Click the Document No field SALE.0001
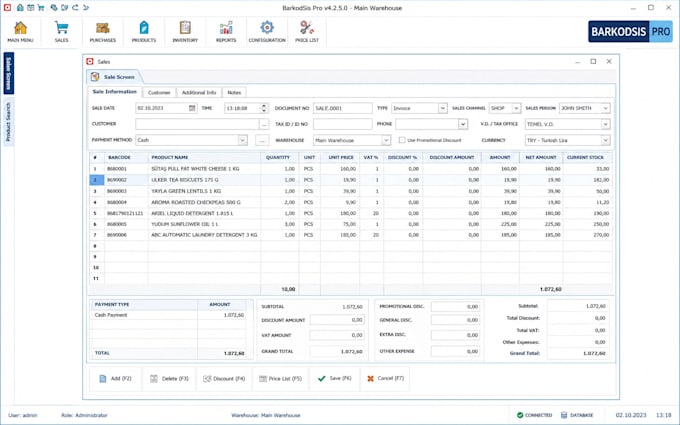The height and width of the screenshot is (425, 680). coord(343,108)
